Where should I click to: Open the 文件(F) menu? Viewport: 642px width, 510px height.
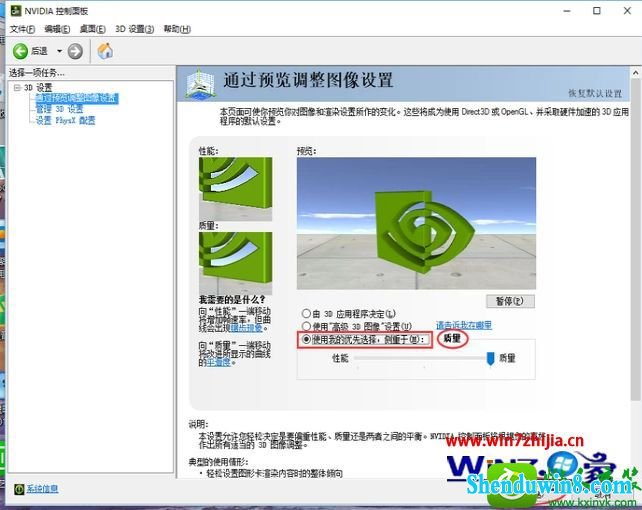click(x=22, y=29)
